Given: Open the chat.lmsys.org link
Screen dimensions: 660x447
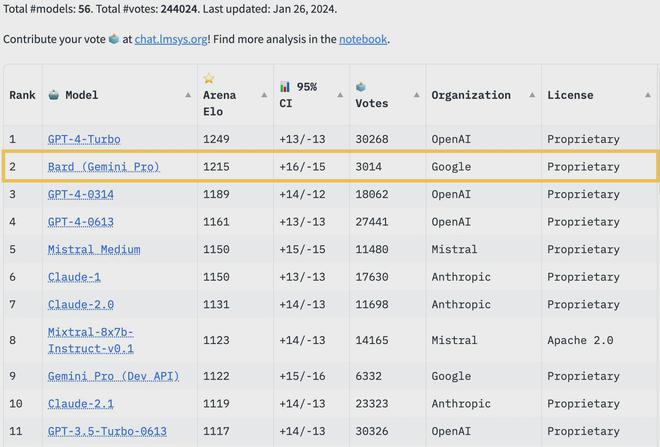Looking at the screenshot, I should pyautogui.click(x=170, y=39).
